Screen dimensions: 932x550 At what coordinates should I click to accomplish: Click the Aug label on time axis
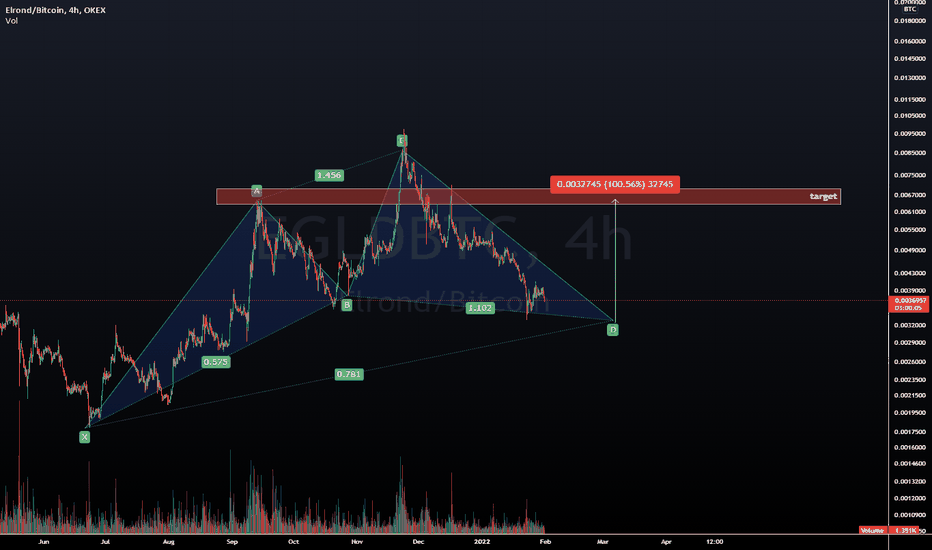coord(168,542)
